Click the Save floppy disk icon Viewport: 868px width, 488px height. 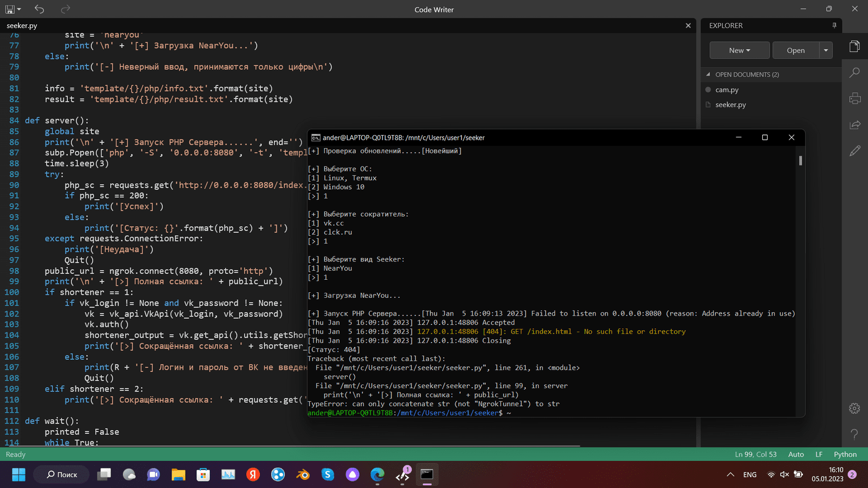coord(10,9)
